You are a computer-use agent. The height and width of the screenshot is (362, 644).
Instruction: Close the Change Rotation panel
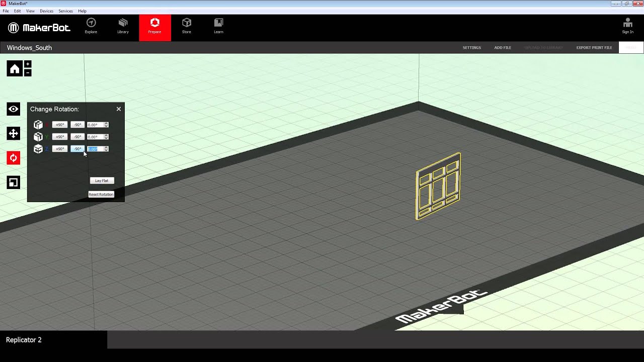(x=119, y=109)
